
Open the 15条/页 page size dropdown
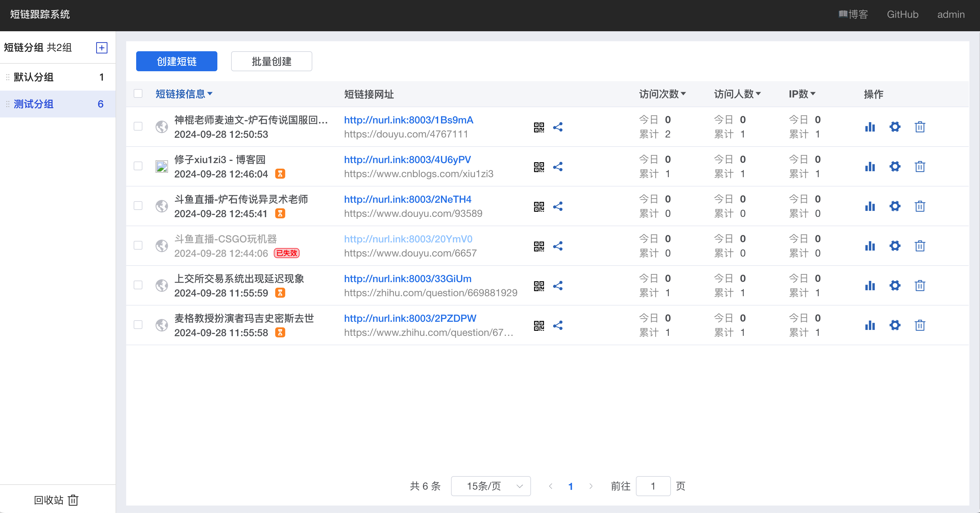(491, 486)
